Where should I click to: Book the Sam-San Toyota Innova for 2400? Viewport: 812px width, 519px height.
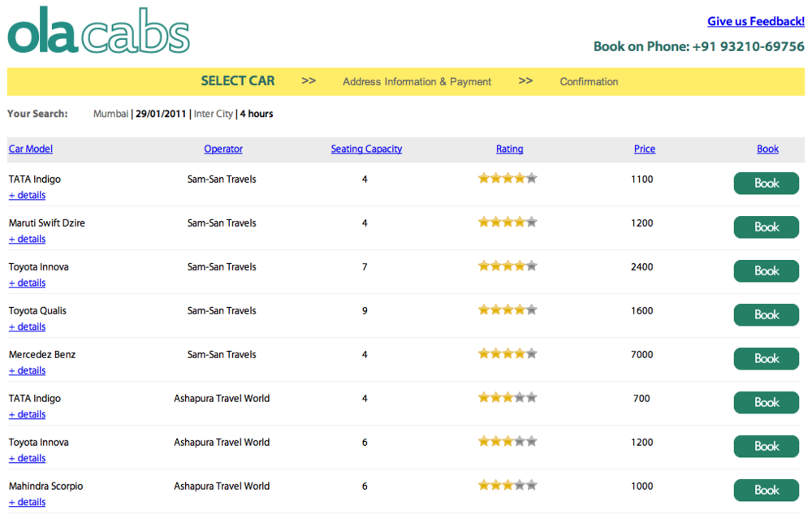point(766,270)
